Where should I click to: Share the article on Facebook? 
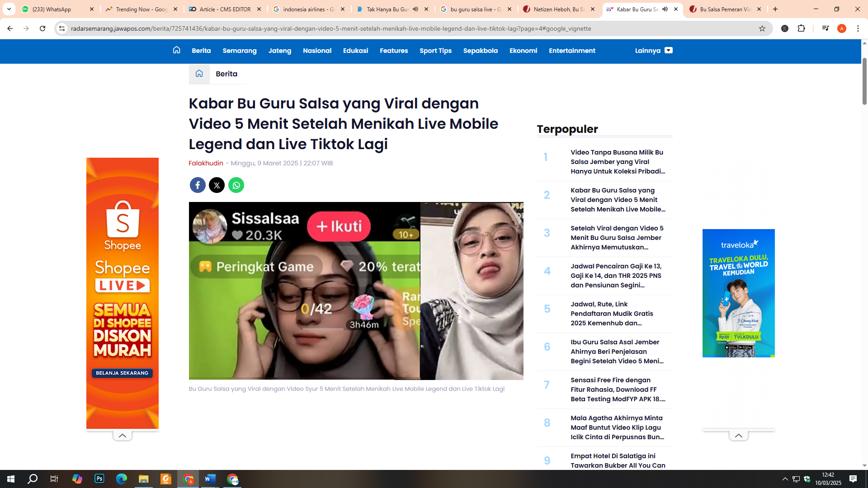point(198,185)
